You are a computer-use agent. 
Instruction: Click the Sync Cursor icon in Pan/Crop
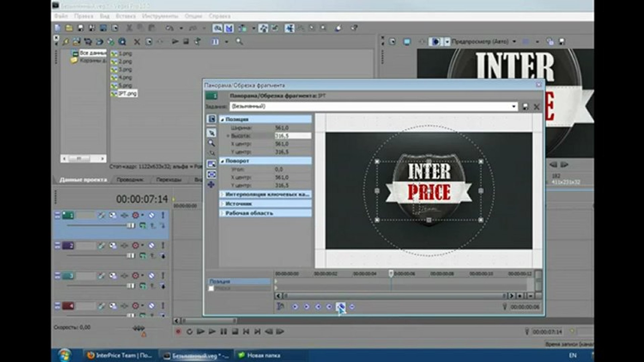(x=280, y=306)
